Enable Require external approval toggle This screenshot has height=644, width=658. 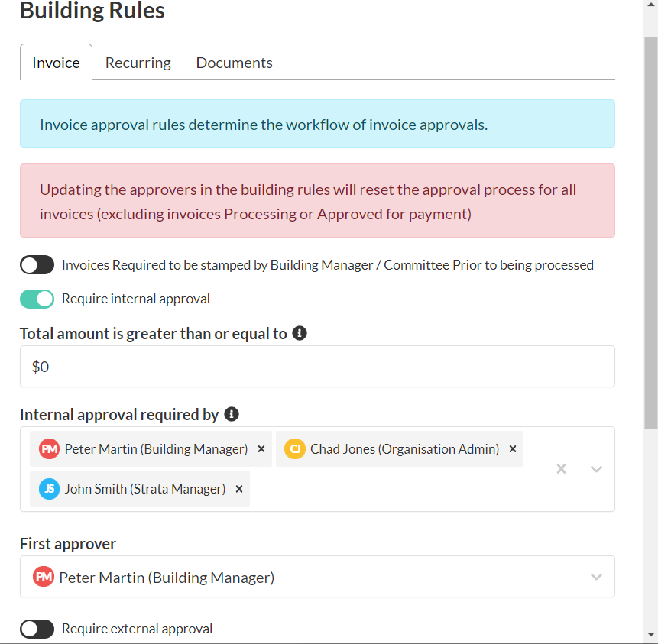[x=37, y=629]
